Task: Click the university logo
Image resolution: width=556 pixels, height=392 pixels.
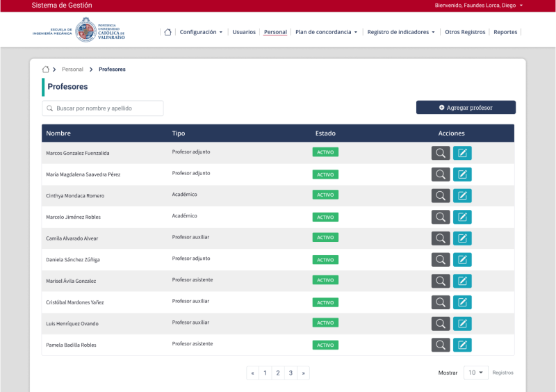Action: coord(79,30)
